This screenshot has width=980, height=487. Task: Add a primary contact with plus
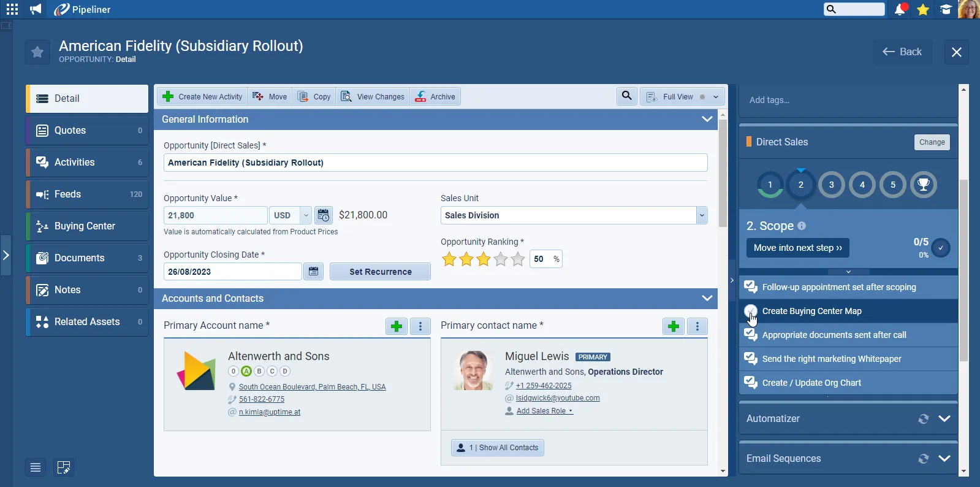click(674, 326)
